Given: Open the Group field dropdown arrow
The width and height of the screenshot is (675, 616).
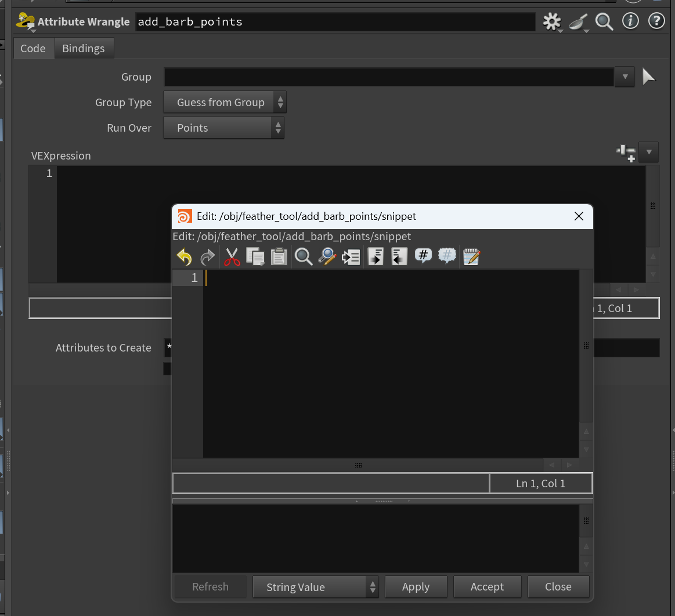Looking at the screenshot, I should 625,77.
